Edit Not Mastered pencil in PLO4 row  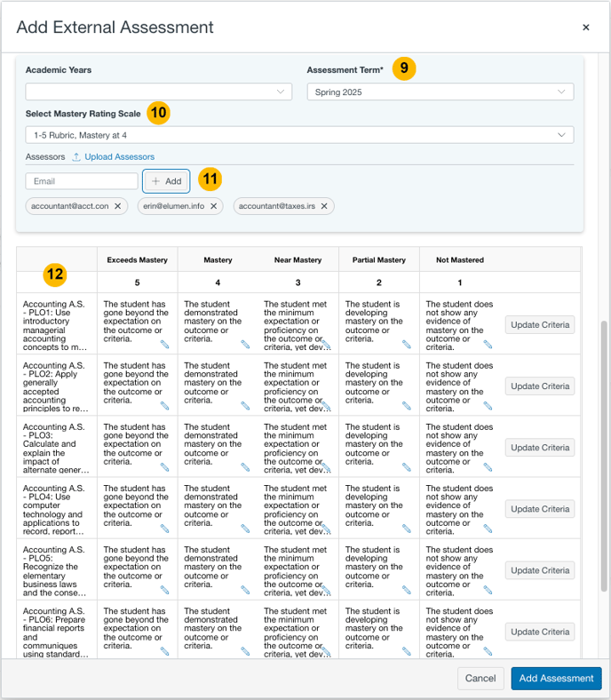pyautogui.click(x=488, y=529)
